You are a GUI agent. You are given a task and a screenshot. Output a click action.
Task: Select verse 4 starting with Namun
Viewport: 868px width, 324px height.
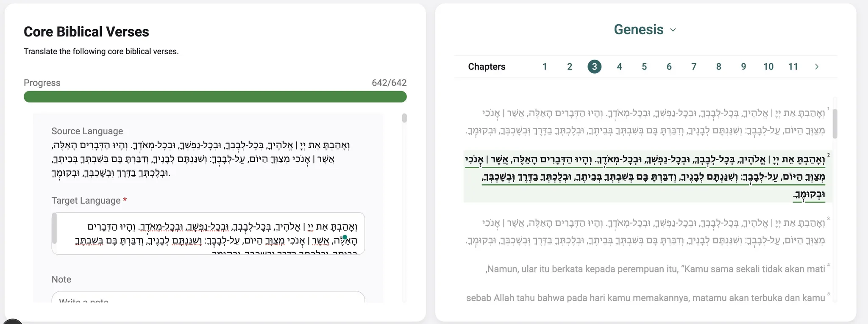(655, 269)
